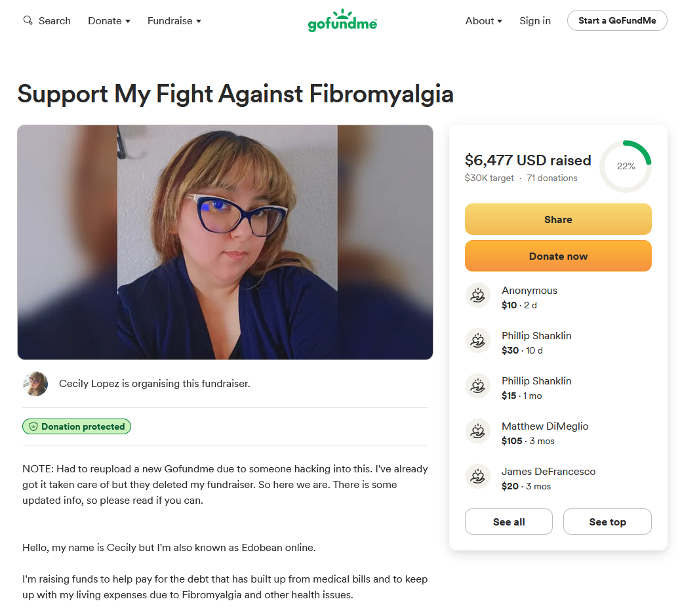This screenshot has width=680, height=616.
Task: Click donation icon beside Phillip Shanklin $15
Action: [x=478, y=386]
